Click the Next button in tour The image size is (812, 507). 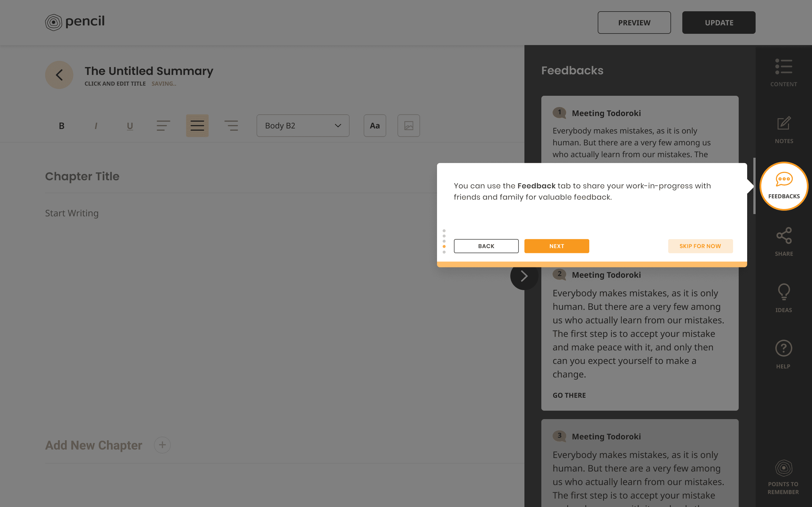coord(556,246)
